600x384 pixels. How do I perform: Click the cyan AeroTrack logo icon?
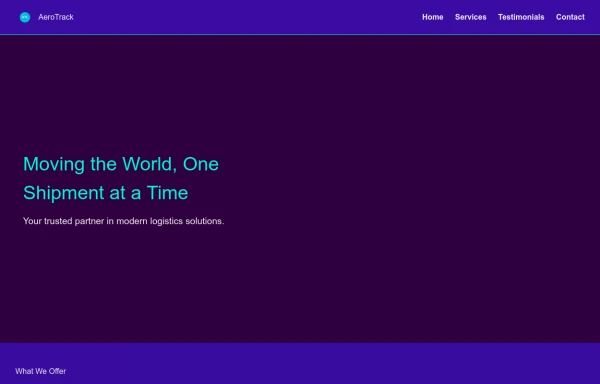coord(25,17)
